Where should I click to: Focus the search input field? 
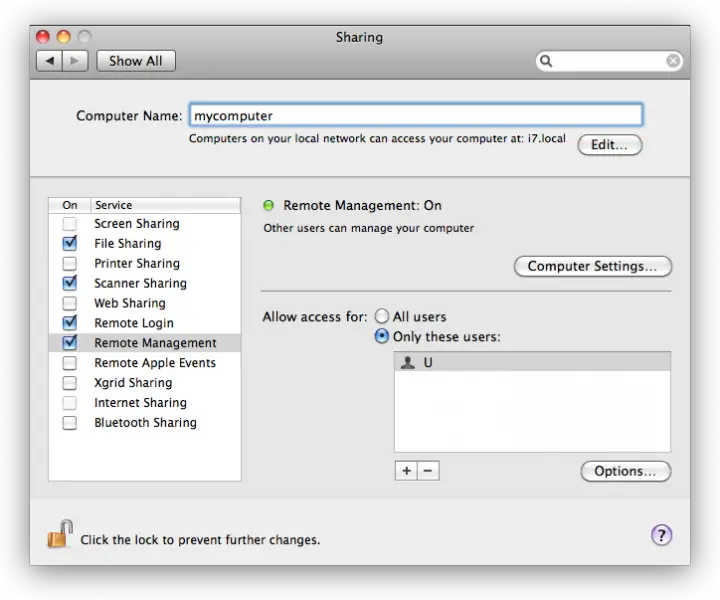tap(609, 61)
